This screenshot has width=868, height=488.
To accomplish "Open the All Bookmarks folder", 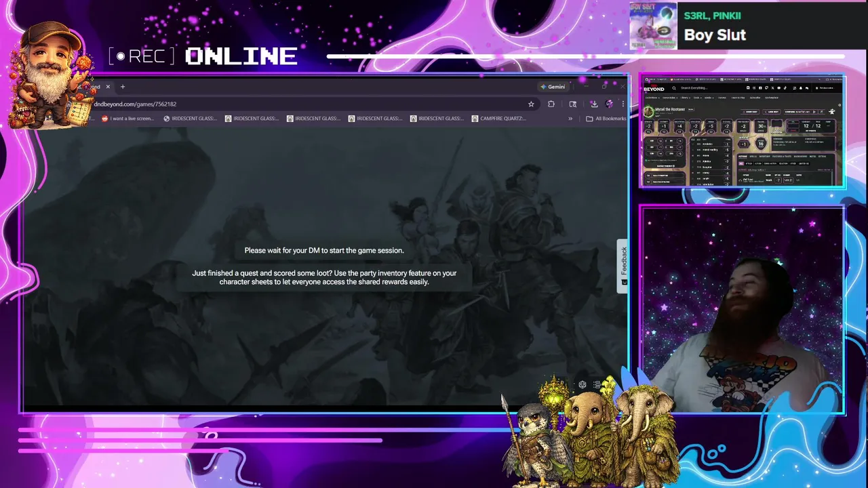I will 606,119.
